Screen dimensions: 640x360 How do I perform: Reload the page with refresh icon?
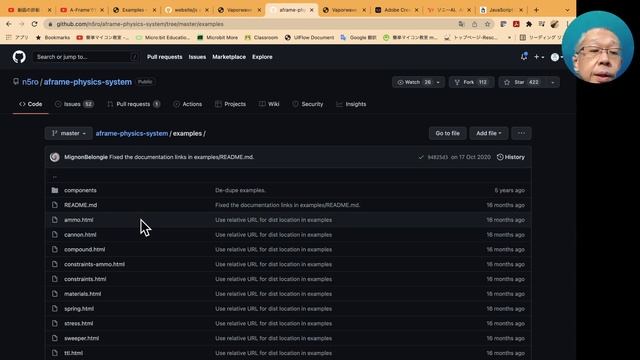point(34,24)
